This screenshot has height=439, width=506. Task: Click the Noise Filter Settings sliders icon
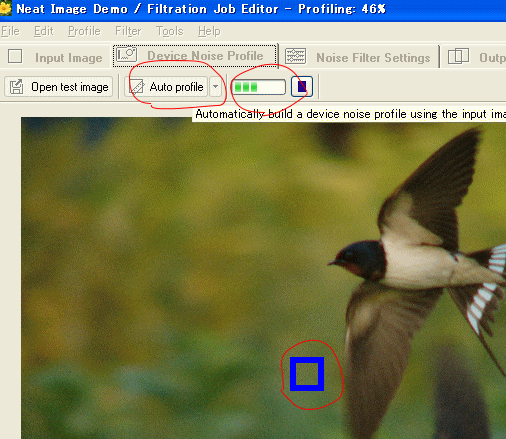pyautogui.click(x=295, y=56)
